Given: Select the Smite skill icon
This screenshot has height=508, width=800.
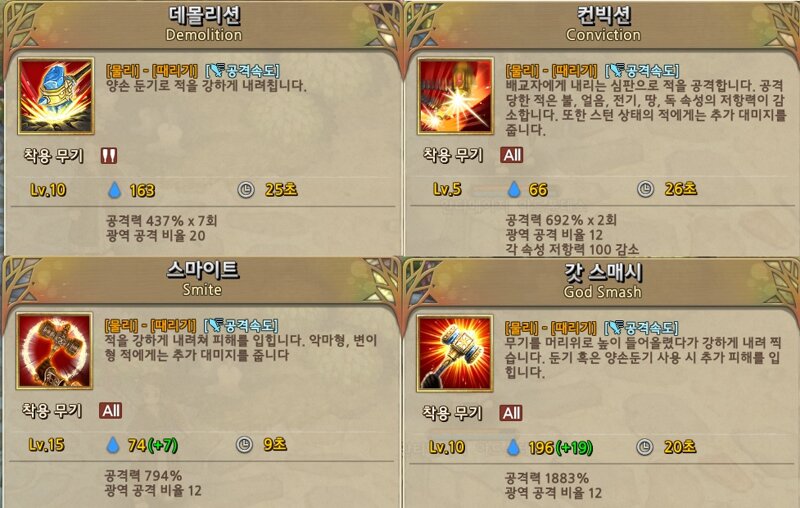Looking at the screenshot, I should coord(55,351).
